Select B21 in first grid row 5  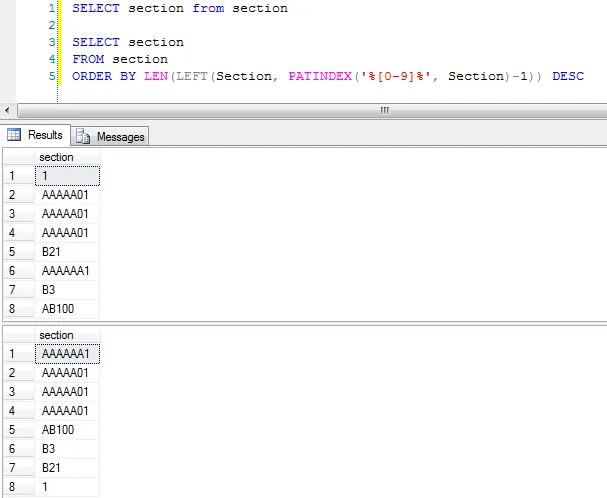pyautogui.click(x=67, y=252)
